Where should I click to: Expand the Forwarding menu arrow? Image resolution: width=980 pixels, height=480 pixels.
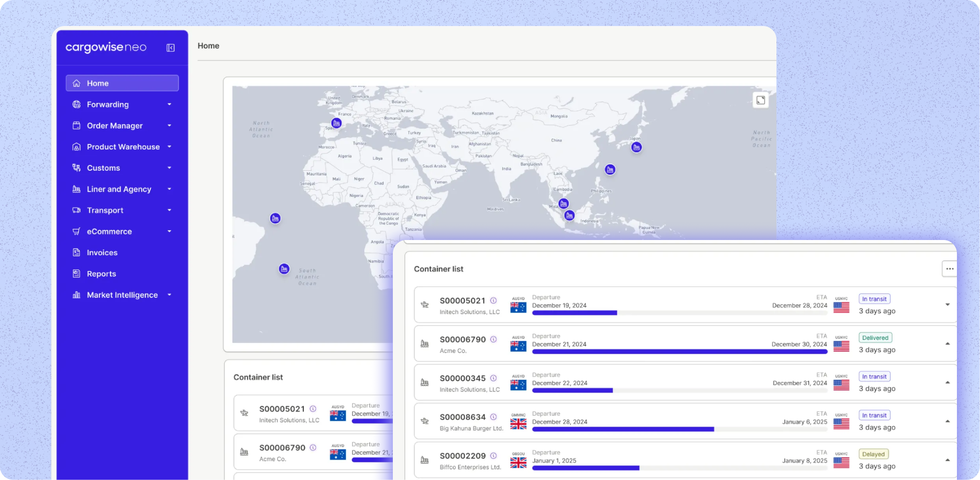click(x=170, y=104)
